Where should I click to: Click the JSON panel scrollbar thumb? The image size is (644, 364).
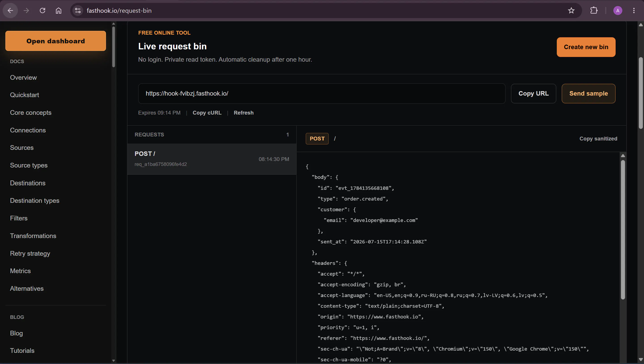point(623,230)
